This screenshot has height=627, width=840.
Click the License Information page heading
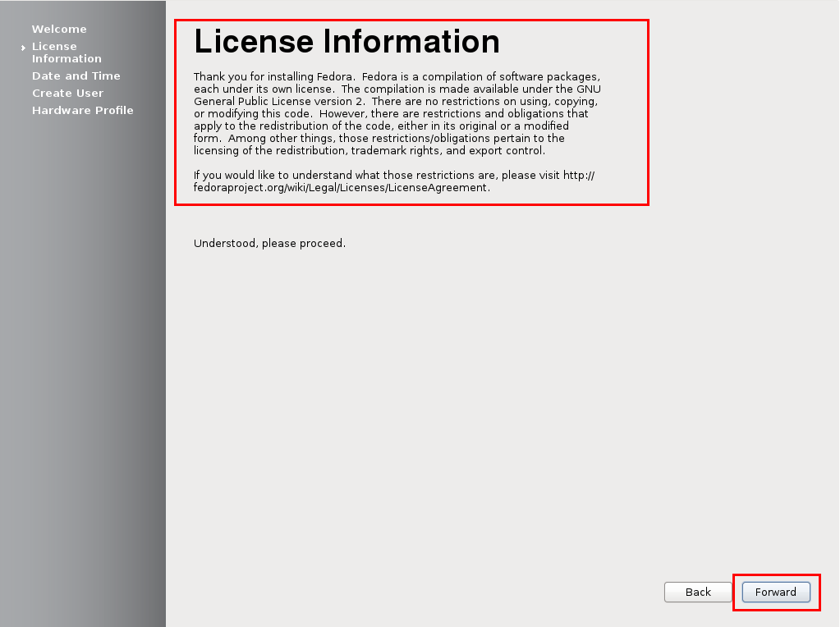point(347,41)
